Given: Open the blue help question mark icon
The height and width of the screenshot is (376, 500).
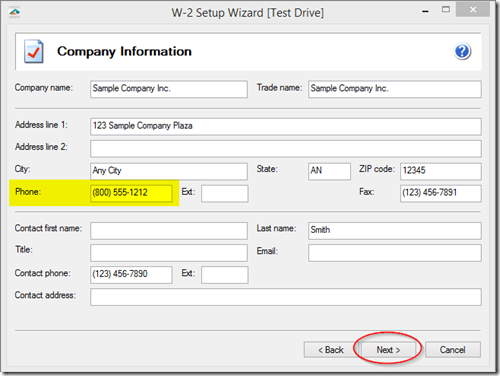Looking at the screenshot, I should (462, 51).
